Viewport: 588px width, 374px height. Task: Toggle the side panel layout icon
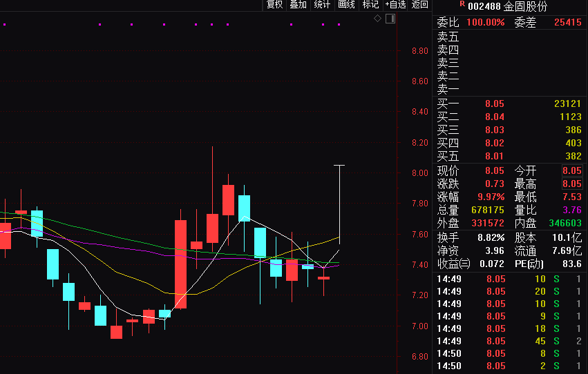[x=390, y=19]
